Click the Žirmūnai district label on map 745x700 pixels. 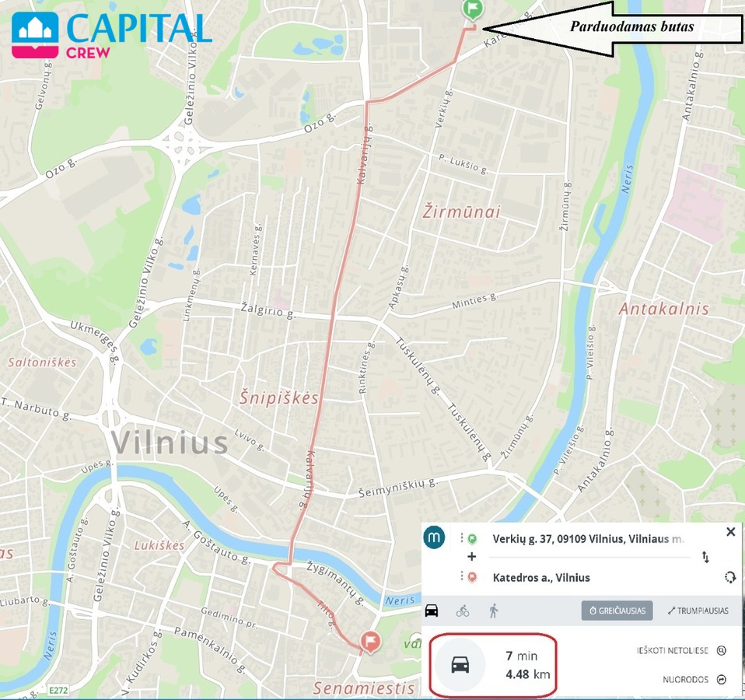[461, 212]
